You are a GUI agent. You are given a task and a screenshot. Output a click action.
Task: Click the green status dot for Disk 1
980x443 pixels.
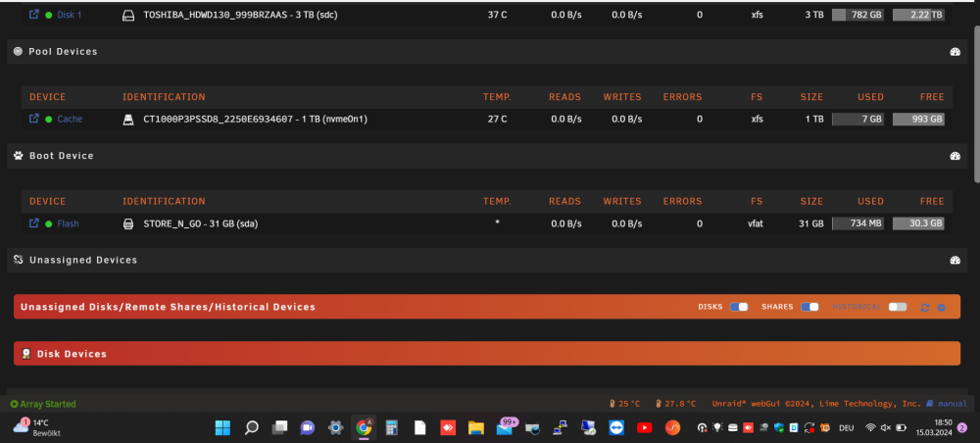coord(49,15)
